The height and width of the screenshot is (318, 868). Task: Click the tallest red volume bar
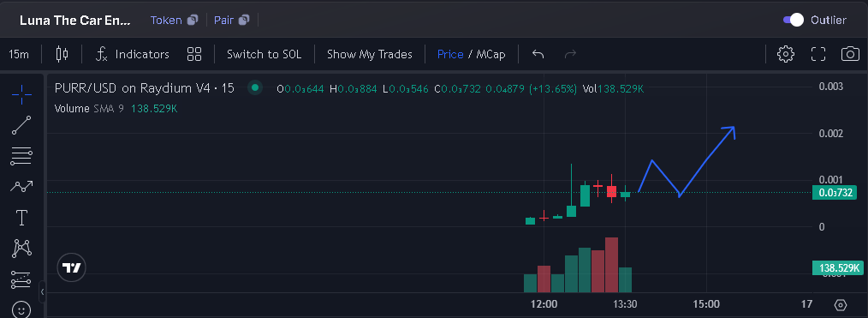click(x=611, y=265)
